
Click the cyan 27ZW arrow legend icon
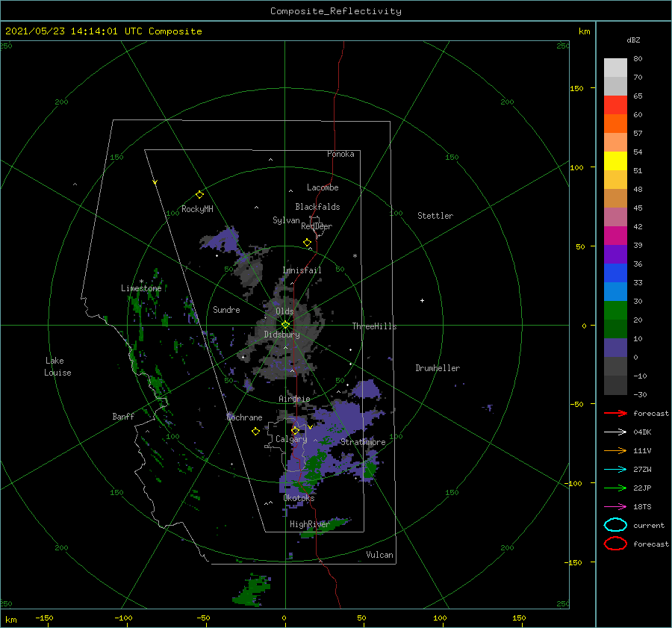click(x=615, y=470)
